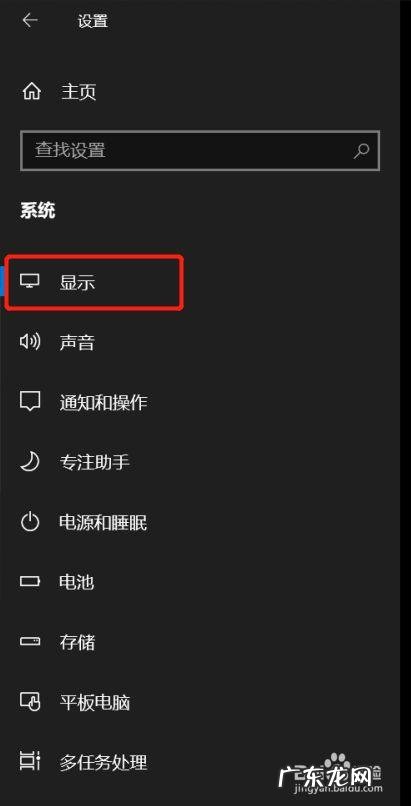The height and width of the screenshot is (806, 411).
Task: Click the multitasking icon for 多任务处理
Action: [x=29, y=761]
